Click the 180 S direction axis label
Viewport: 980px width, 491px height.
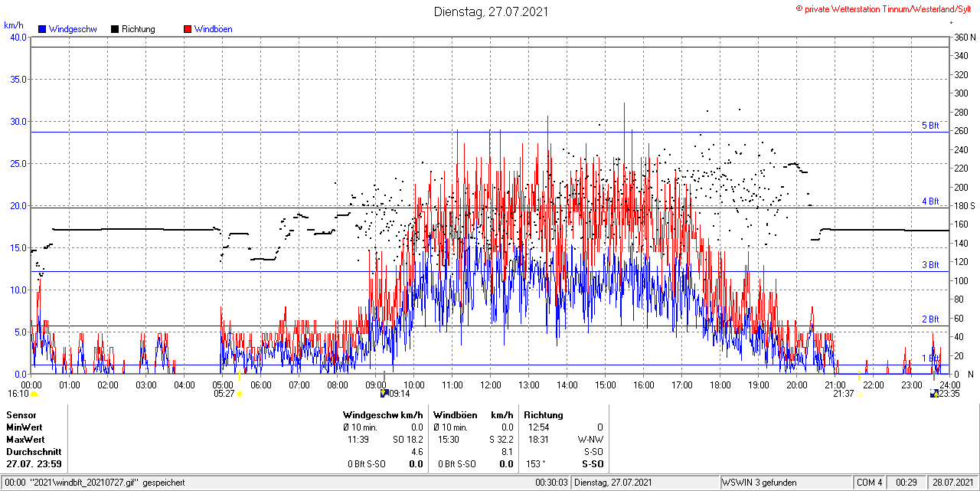click(964, 206)
